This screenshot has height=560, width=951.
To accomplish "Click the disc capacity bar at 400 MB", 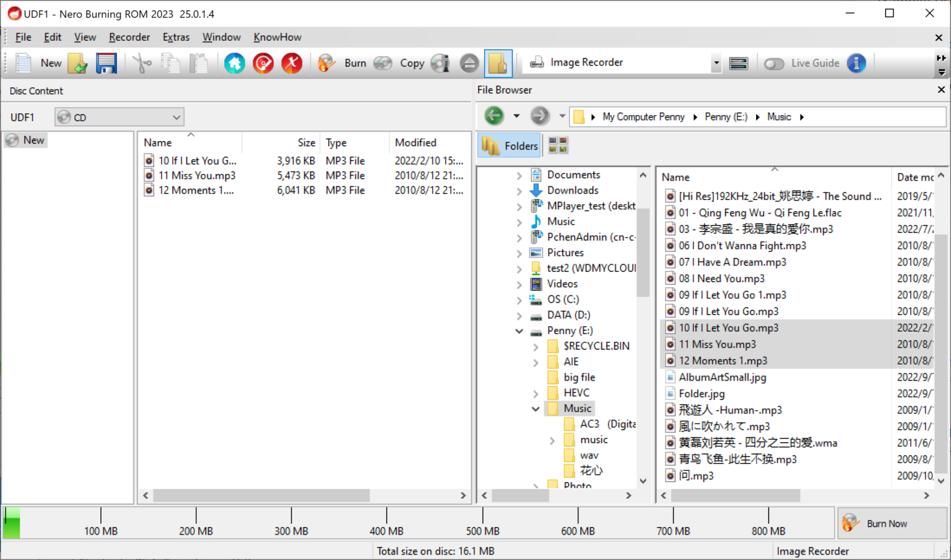I will pyautogui.click(x=386, y=523).
